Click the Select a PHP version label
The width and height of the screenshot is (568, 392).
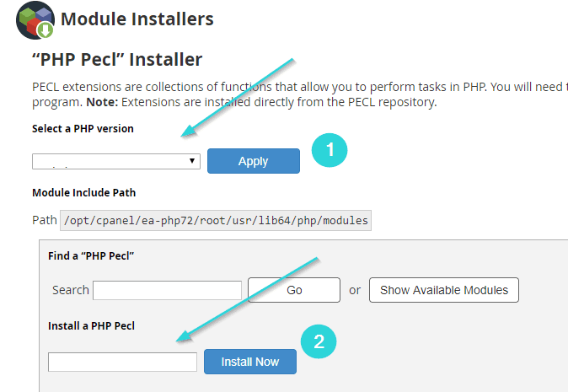point(83,129)
